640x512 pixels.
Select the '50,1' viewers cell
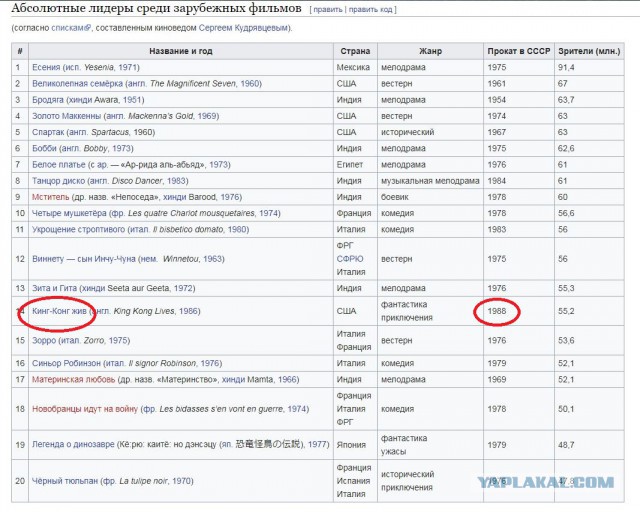pos(589,409)
